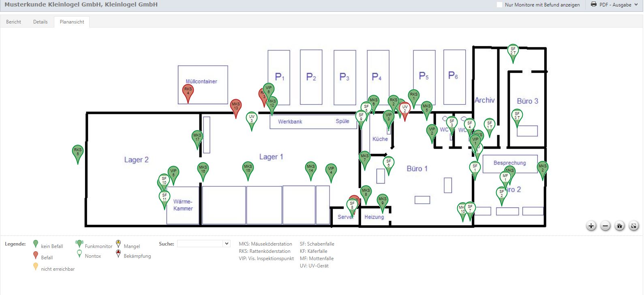Screen dimensions: 644x295
Task: Open the Details tab
Action: pos(40,22)
